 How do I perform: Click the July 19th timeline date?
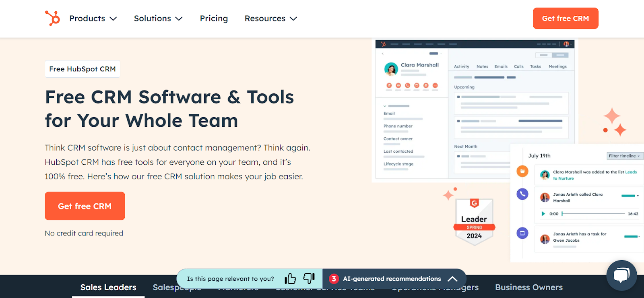(539, 156)
